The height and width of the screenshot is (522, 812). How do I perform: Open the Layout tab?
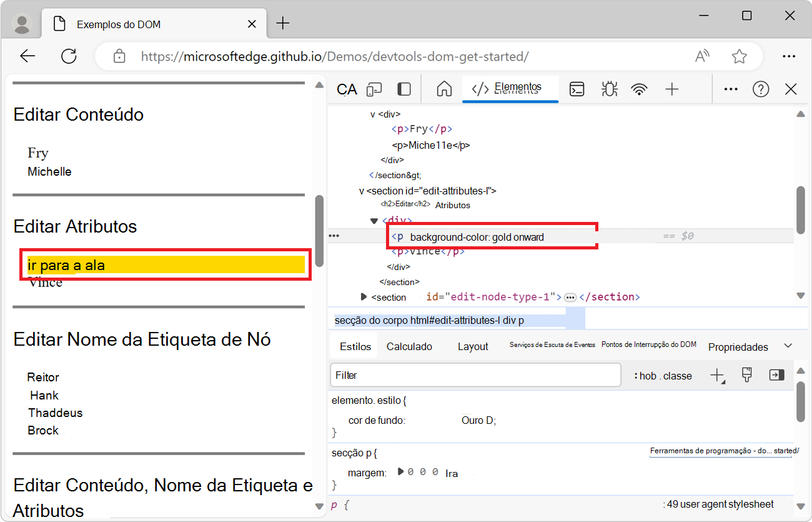pyautogui.click(x=473, y=346)
